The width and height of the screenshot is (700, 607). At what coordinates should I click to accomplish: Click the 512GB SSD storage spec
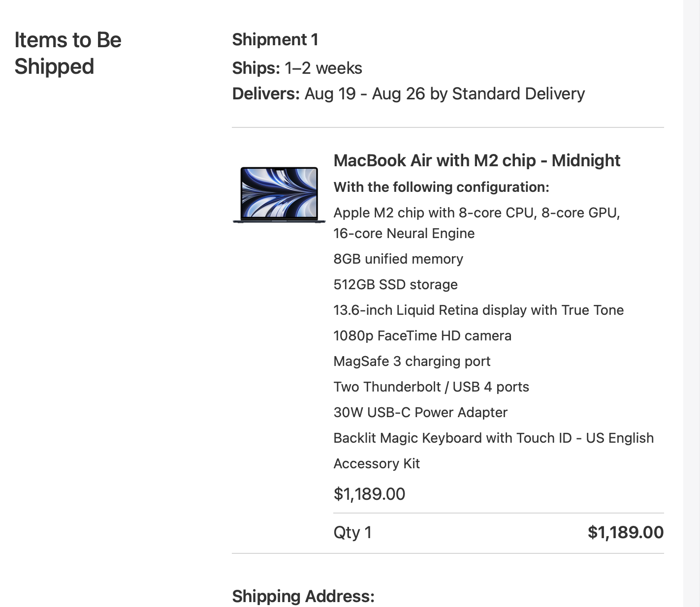coord(395,284)
